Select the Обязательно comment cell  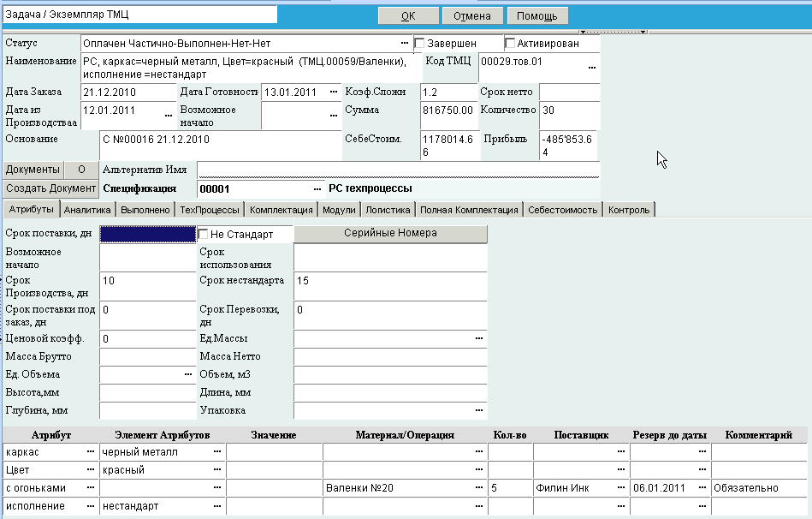pos(759,488)
